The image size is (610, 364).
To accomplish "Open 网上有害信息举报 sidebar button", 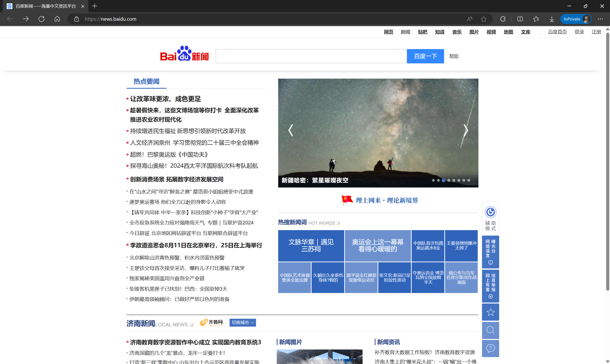I will click(491, 286).
